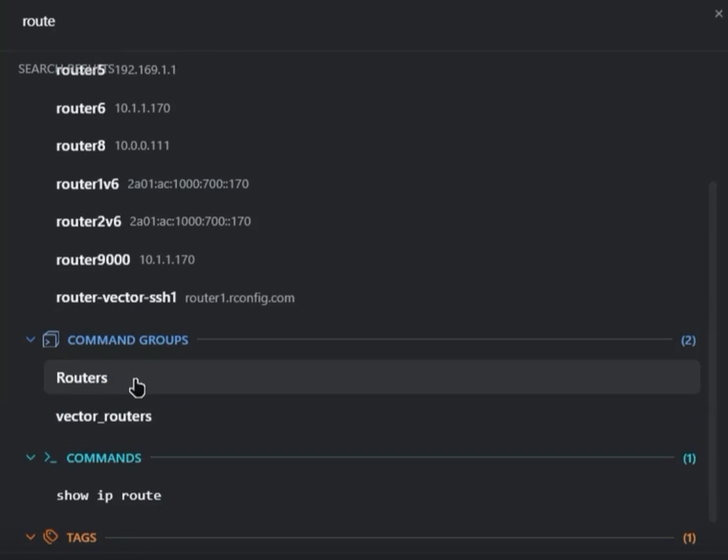This screenshot has width=728, height=560.
Task: Collapse the Commands section chevron
Action: (31, 458)
